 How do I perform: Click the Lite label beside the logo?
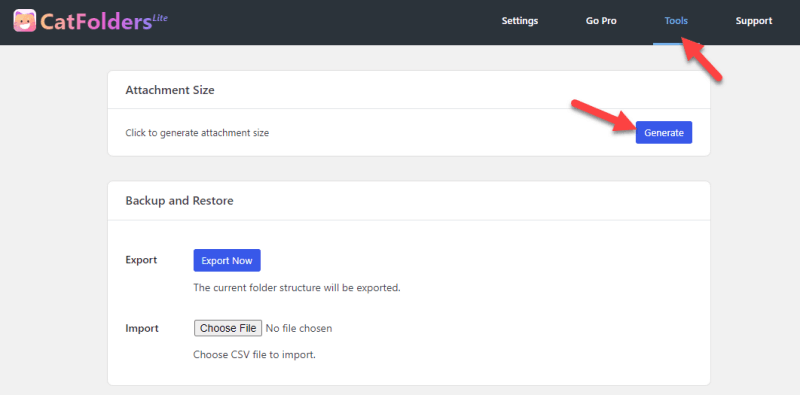coord(160,18)
